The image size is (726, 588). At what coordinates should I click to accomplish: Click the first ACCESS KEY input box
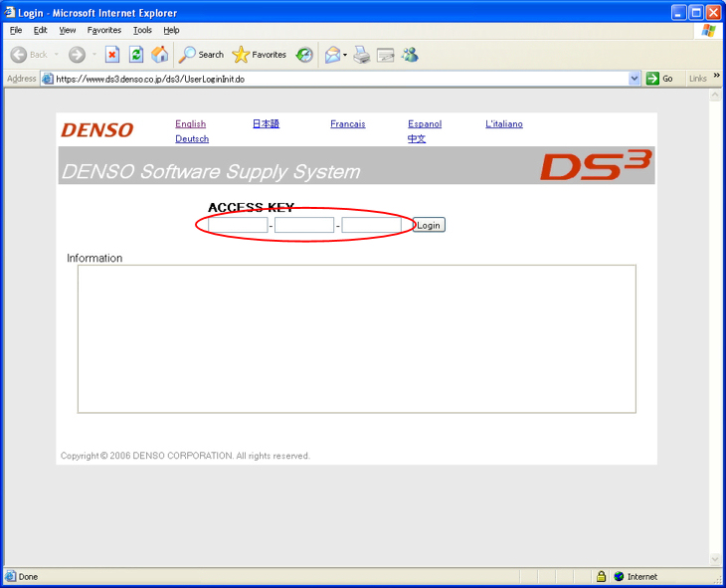point(238,225)
